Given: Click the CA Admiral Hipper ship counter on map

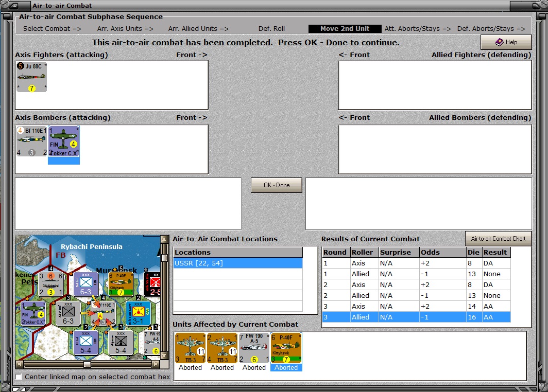Looking at the screenshot, I should pos(51,284).
